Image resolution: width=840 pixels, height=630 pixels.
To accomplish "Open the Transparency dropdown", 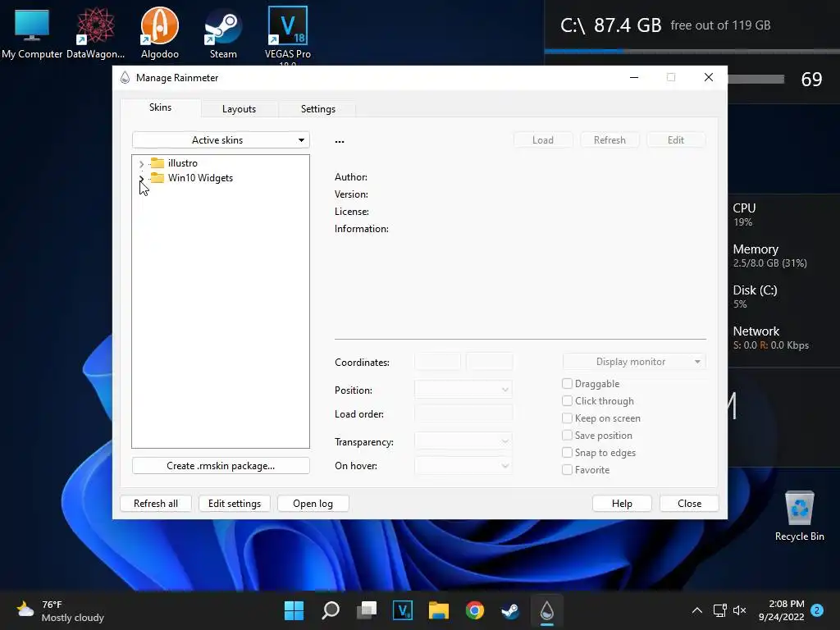I will click(x=463, y=441).
